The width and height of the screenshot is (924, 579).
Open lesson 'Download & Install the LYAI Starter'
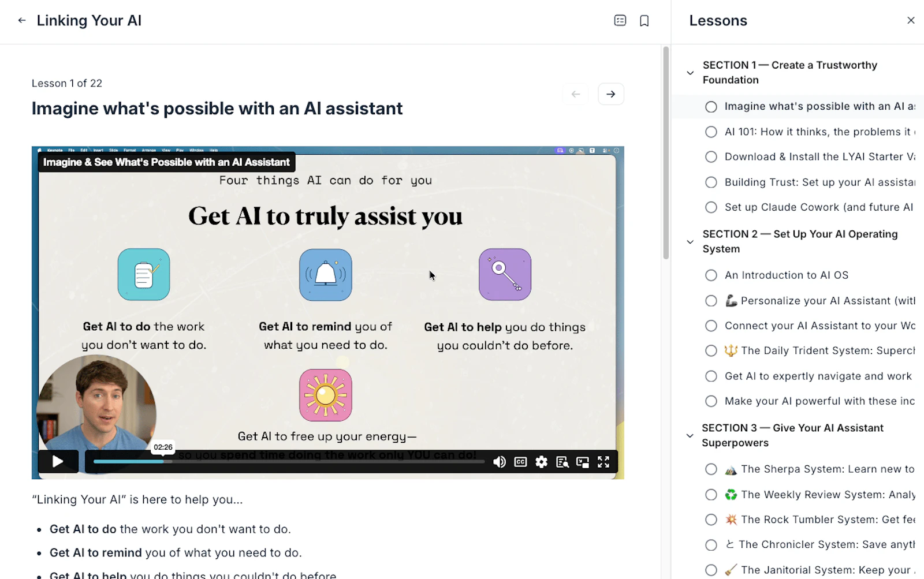[819, 157]
